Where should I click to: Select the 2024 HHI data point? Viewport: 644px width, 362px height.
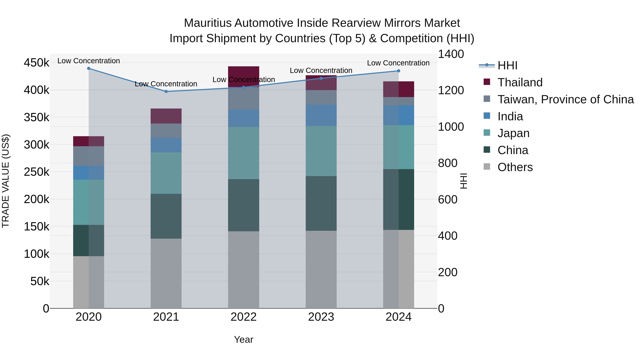(399, 71)
